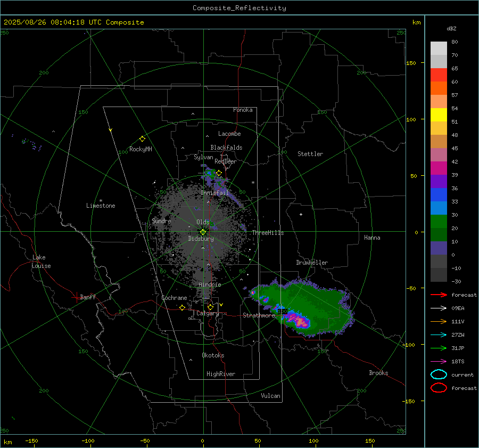Screen dimensions: 479x448
Task: Click the 'Vulcan' map label
Action: pyautogui.click(x=270, y=396)
